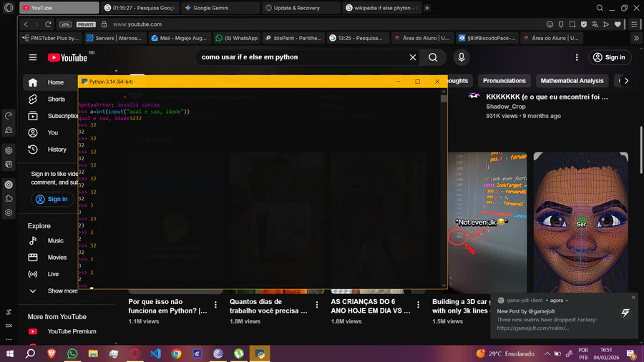The height and width of the screenshot is (362, 644).
Task: Click the top-right Sign in button
Action: click(610, 57)
